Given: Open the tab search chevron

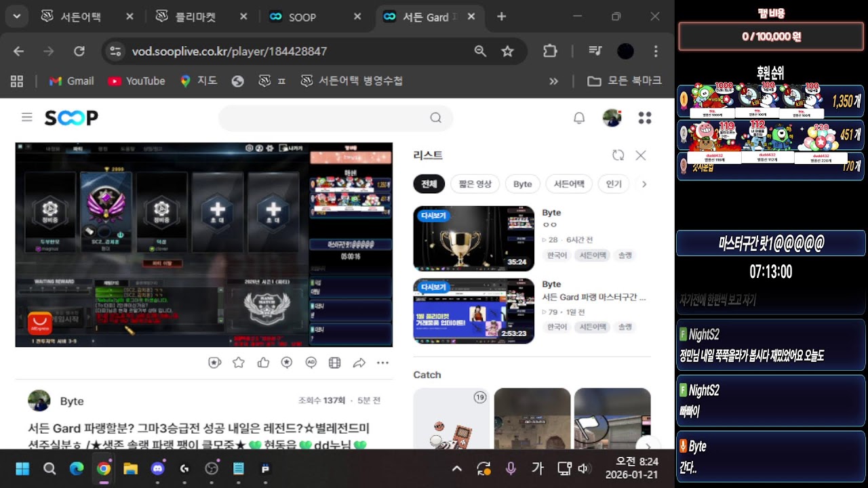Looking at the screenshot, I should 16,16.
